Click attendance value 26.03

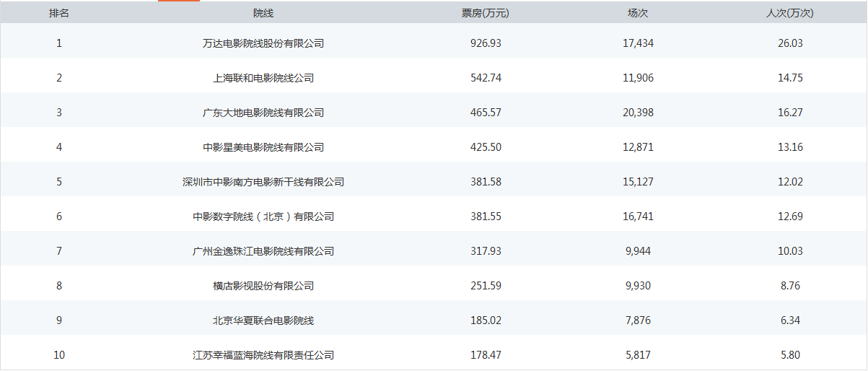pyautogui.click(x=791, y=43)
